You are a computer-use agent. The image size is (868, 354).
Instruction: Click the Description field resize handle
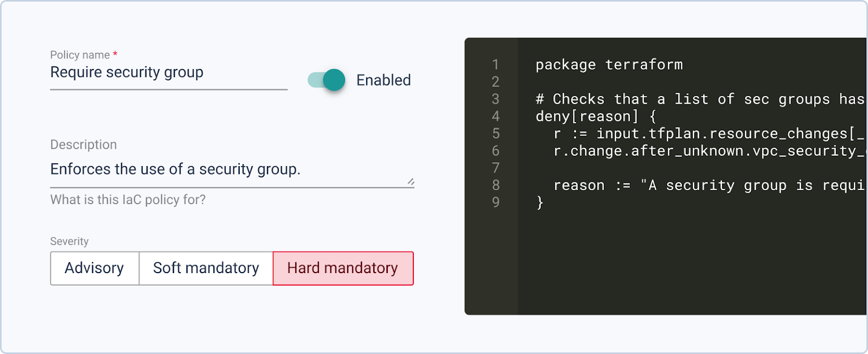tap(411, 182)
